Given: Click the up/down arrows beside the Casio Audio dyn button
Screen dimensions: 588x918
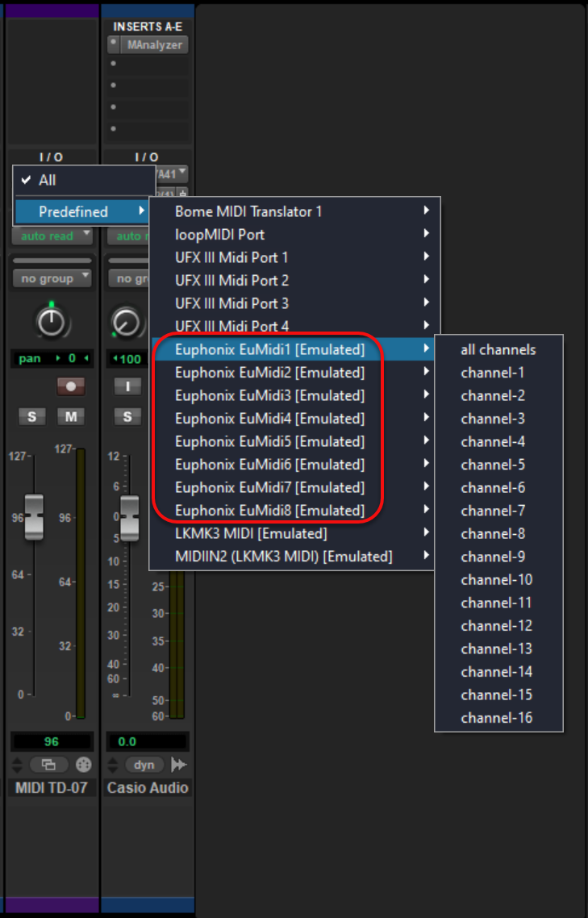Looking at the screenshot, I should pyautogui.click(x=115, y=765).
